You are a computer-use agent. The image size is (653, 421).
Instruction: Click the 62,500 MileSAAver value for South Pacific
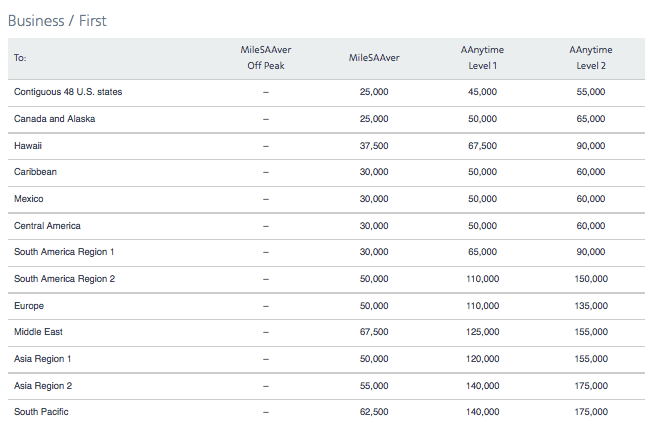(374, 412)
